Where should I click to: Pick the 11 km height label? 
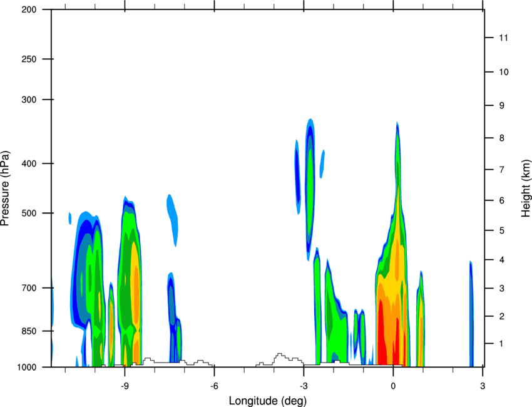[504, 38]
